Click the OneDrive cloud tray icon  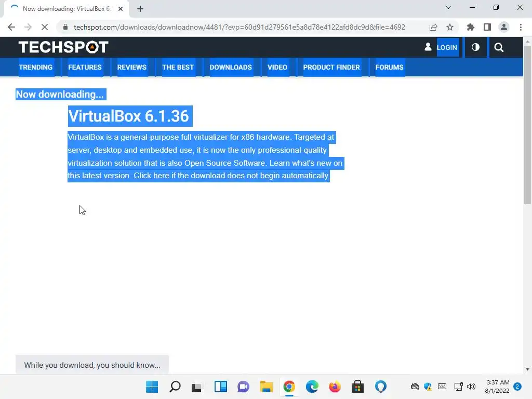click(415, 387)
